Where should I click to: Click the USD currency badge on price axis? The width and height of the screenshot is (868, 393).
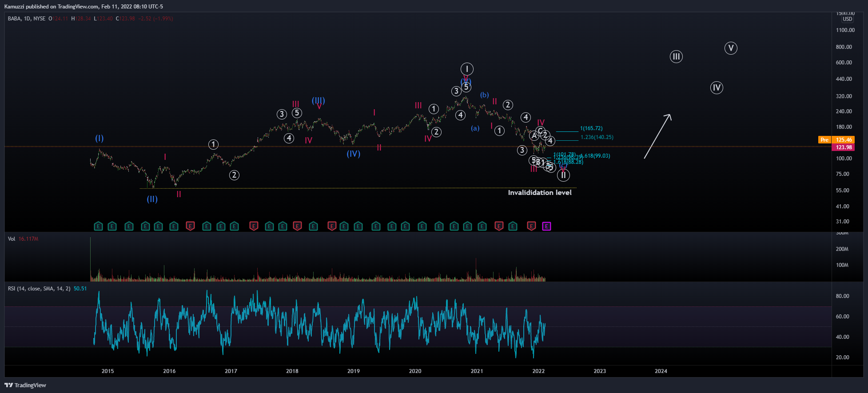pyautogui.click(x=848, y=19)
